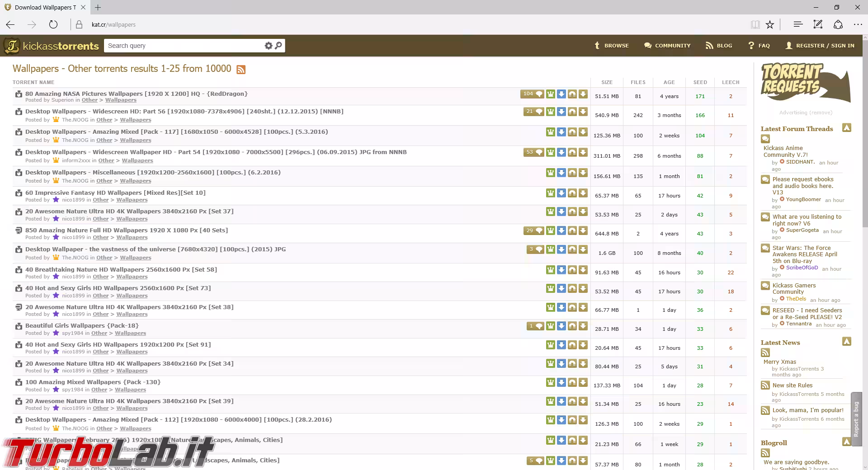Switch to the Download Wallpapers browser tab
Screen dimensions: 868x470
43,7
